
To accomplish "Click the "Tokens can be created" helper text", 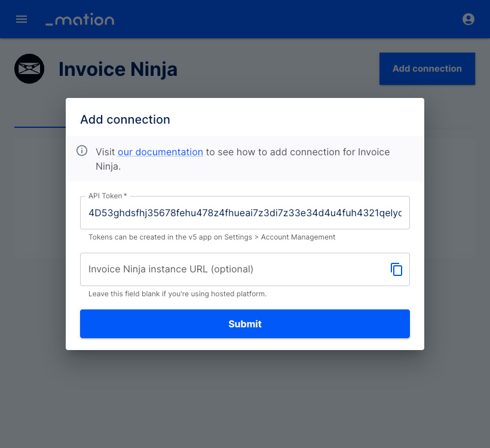I will click(x=212, y=237).
